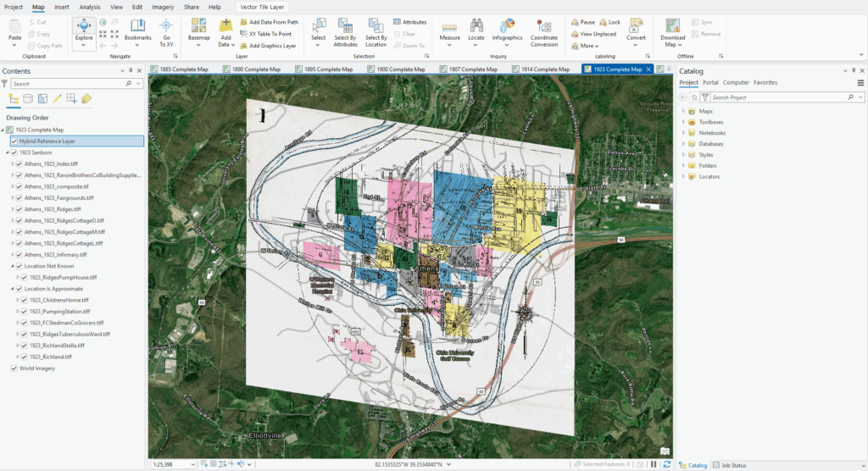
Task: Open the Imagery ribbon tab
Action: coord(163,7)
